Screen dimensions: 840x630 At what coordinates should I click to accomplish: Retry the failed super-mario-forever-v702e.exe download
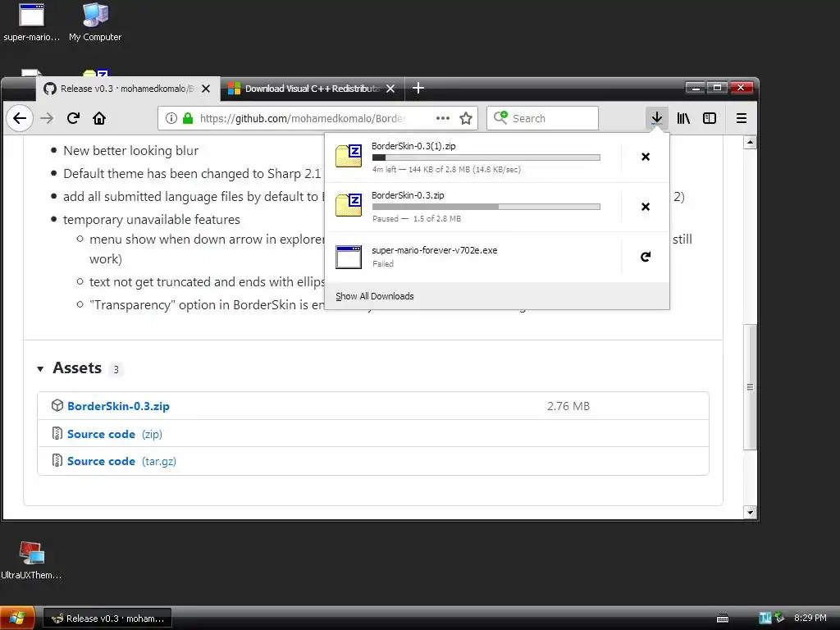[x=646, y=257]
